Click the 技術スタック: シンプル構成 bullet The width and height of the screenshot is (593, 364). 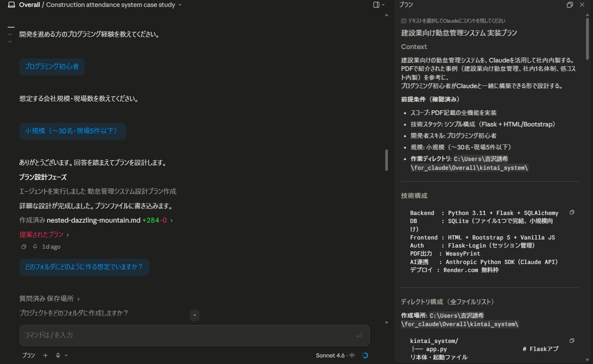click(483, 124)
